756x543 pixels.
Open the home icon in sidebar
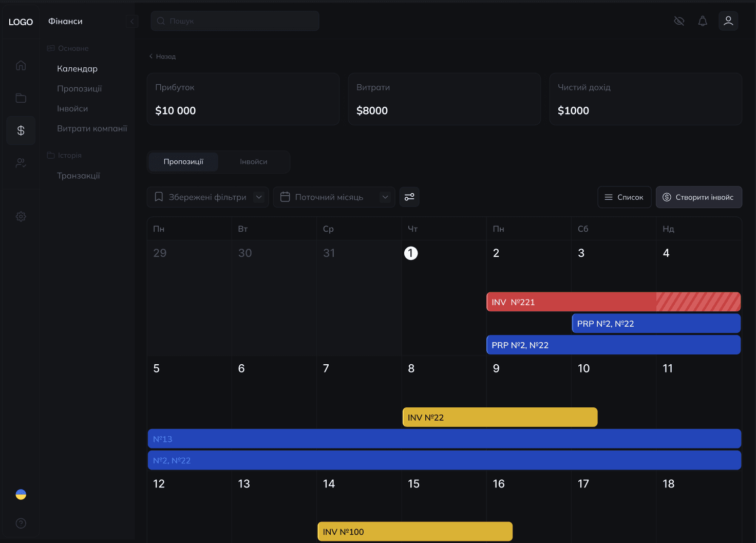tap(21, 65)
